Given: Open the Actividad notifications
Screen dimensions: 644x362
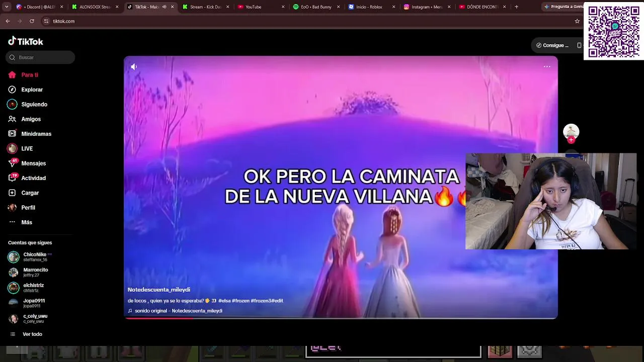Looking at the screenshot, I should (x=27, y=178).
